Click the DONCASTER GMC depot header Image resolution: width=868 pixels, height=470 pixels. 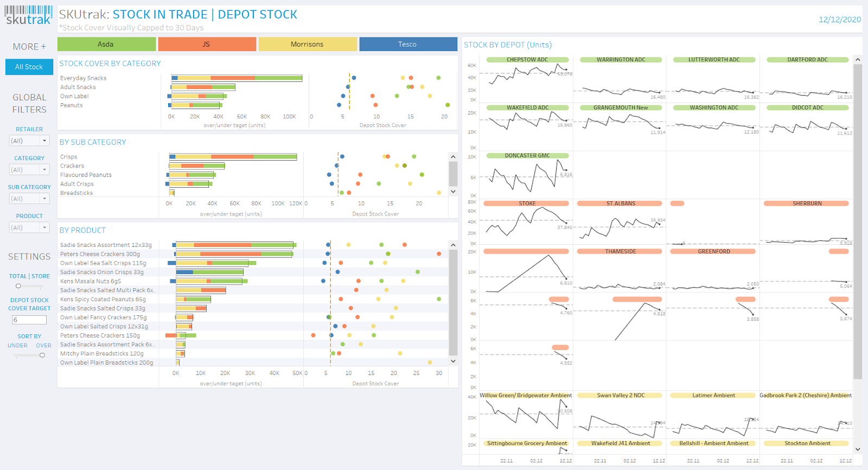pyautogui.click(x=527, y=156)
